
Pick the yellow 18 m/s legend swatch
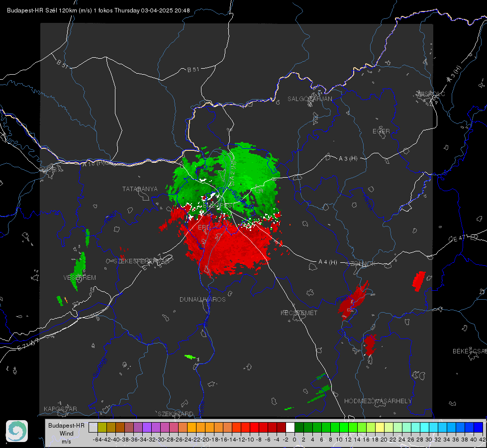[380, 427]
